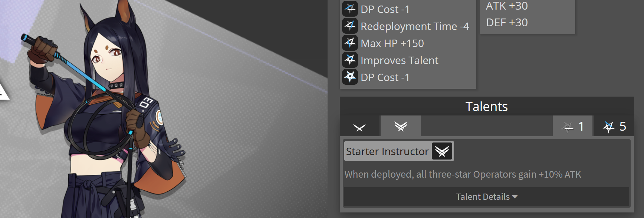Screen dimensions: 644x218
Task: Choose potential level 5 for talents
Action: pos(614,127)
